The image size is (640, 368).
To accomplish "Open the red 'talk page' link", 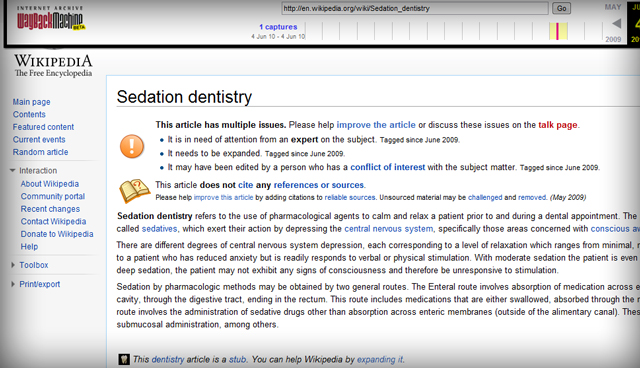I will coord(558,125).
